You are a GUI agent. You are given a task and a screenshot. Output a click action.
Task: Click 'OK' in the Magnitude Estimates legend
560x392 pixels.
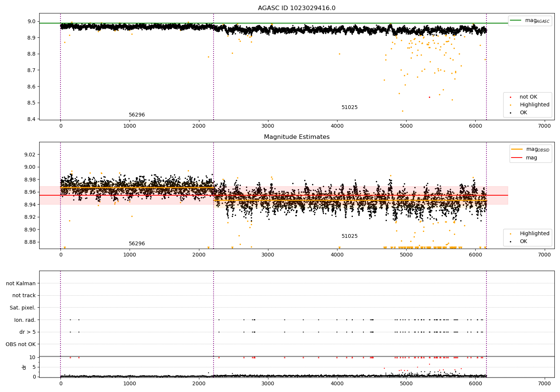[523, 242]
